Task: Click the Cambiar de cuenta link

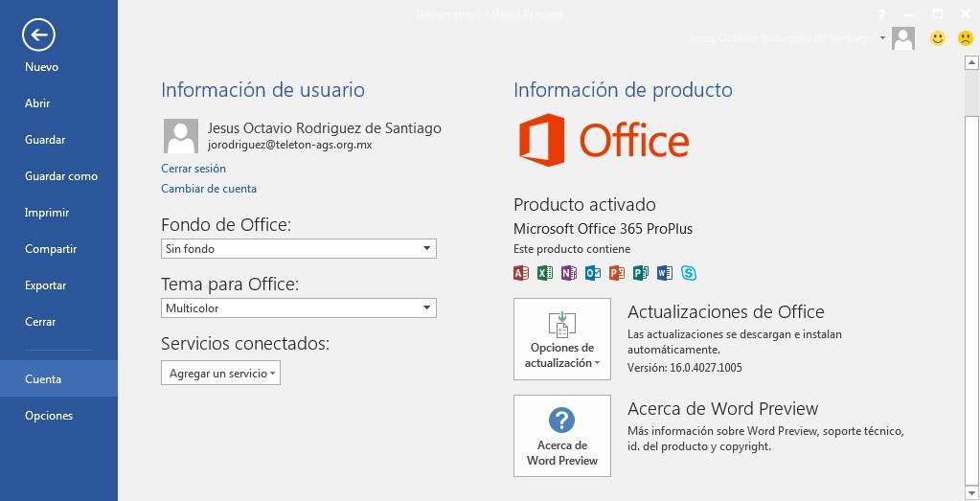Action: [209, 189]
